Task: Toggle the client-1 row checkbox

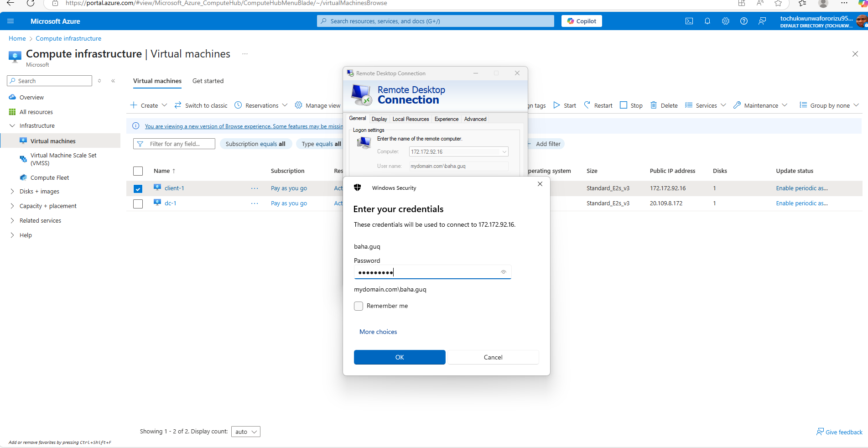Action: pos(138,188)
